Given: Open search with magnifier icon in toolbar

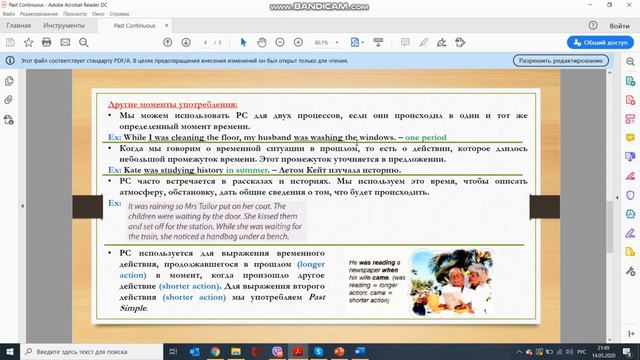Looking at the screenshot, I should click(84, 42).
